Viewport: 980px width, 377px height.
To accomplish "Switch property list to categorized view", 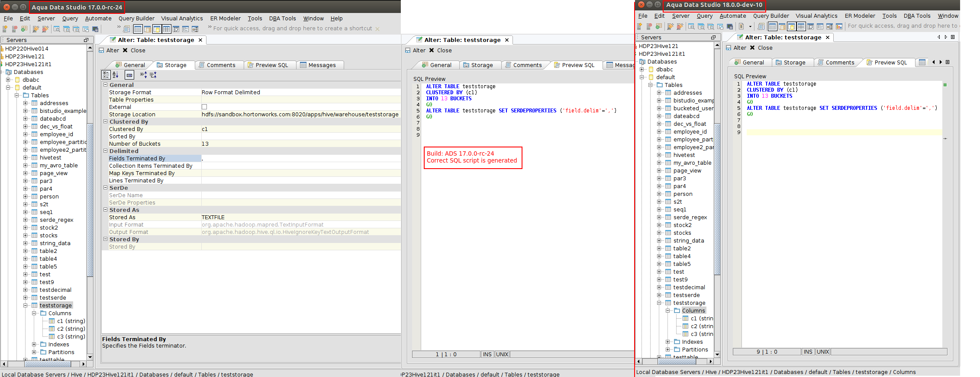I will click(106, 75).
